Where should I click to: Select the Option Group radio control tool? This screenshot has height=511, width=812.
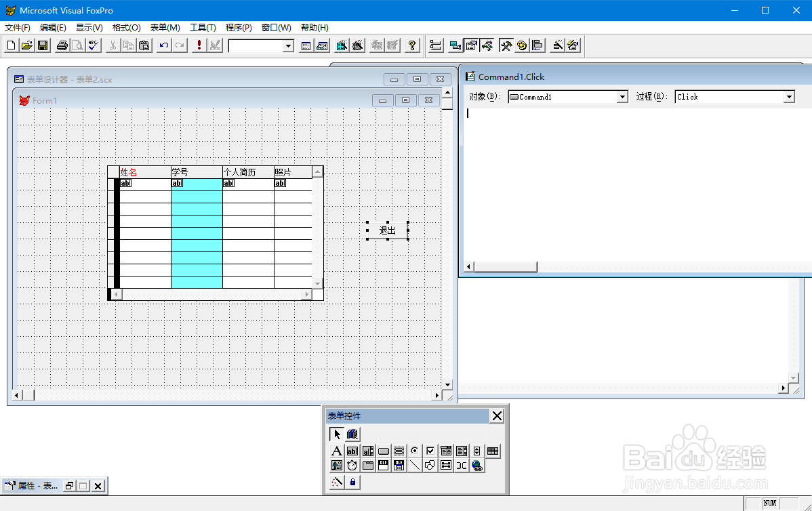click(x=414, y=451)
